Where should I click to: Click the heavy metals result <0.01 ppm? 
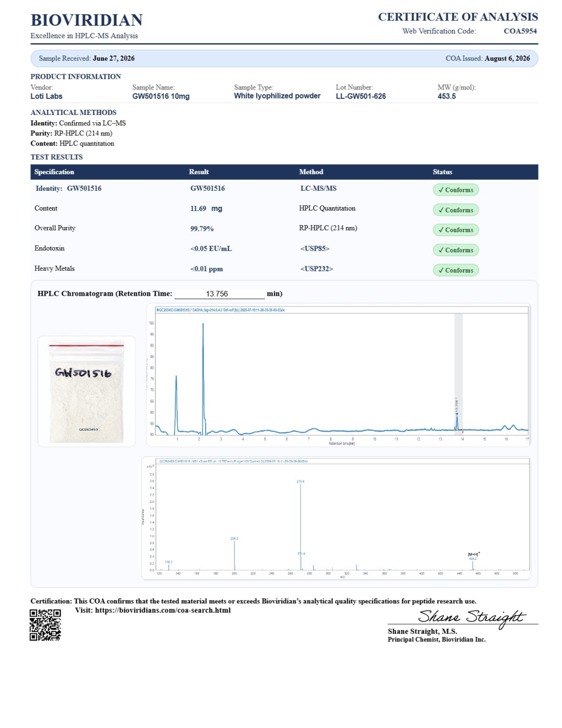(x=207, y=269)
